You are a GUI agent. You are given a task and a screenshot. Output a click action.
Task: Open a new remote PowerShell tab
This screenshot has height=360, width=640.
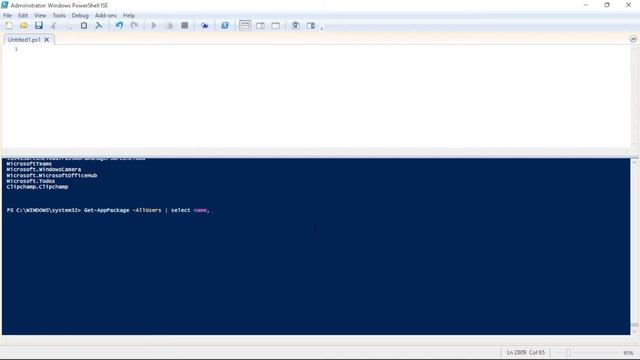pos(204,25)
